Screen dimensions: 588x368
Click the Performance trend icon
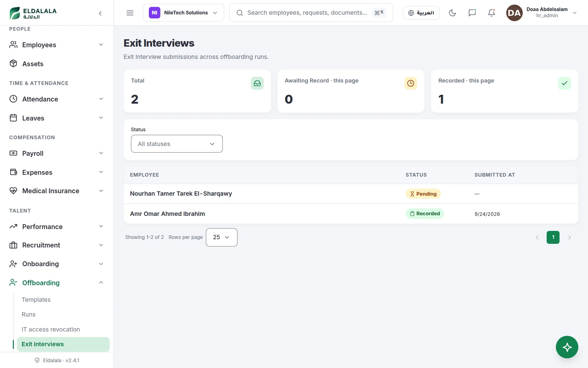(13, 226)
